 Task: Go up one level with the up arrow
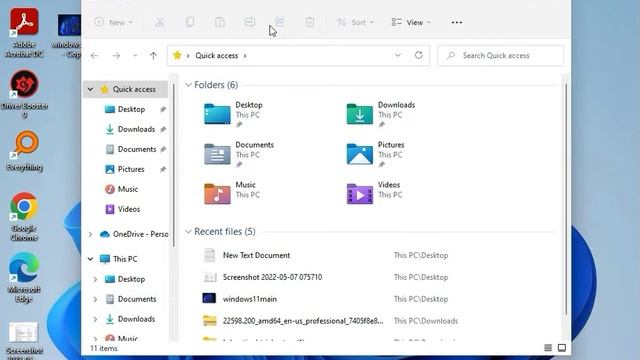(x=153, y=56)
